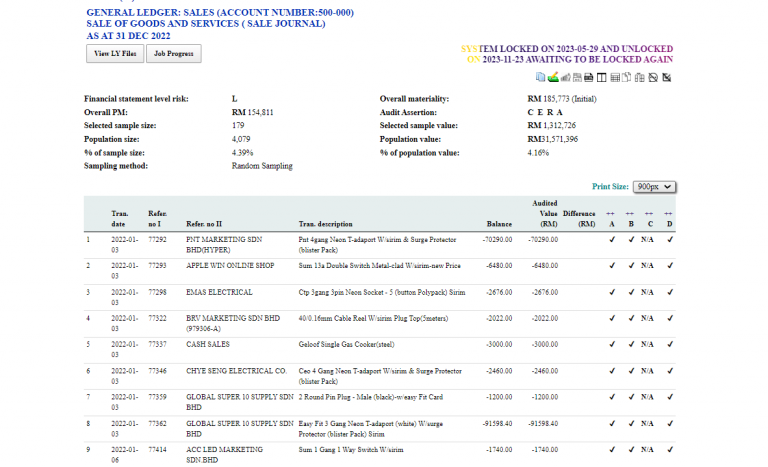Click the duplicate document icon
The height and width of the screenshot is (467, 768).
(x=626, y=77)
